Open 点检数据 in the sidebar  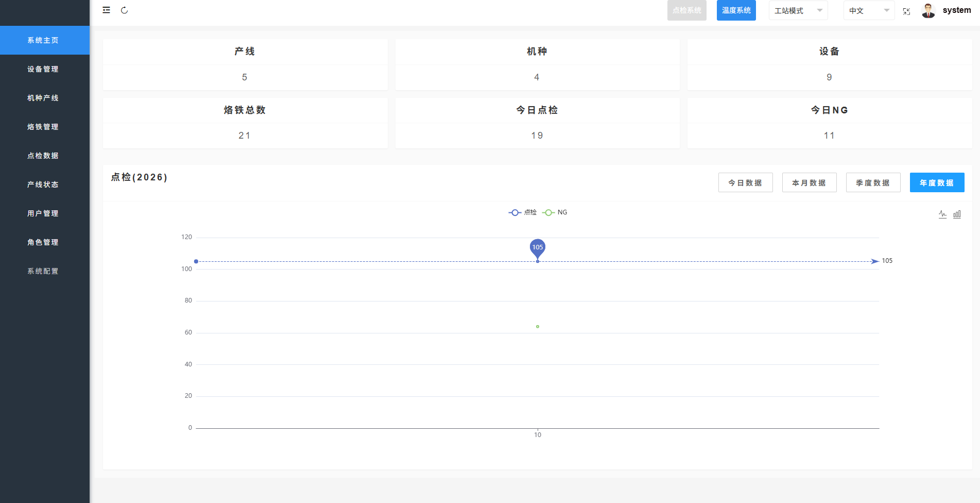click(45, 156)
